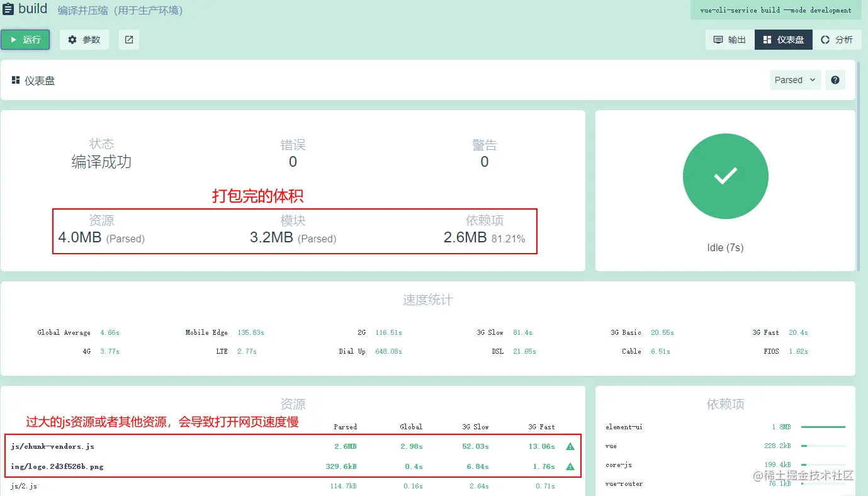Open the 参数 parameters settings

[x=84, y=40]
